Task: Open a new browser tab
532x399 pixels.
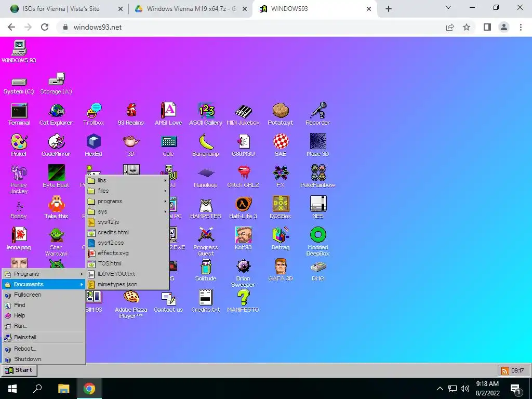Action: (x=389, y=9)
